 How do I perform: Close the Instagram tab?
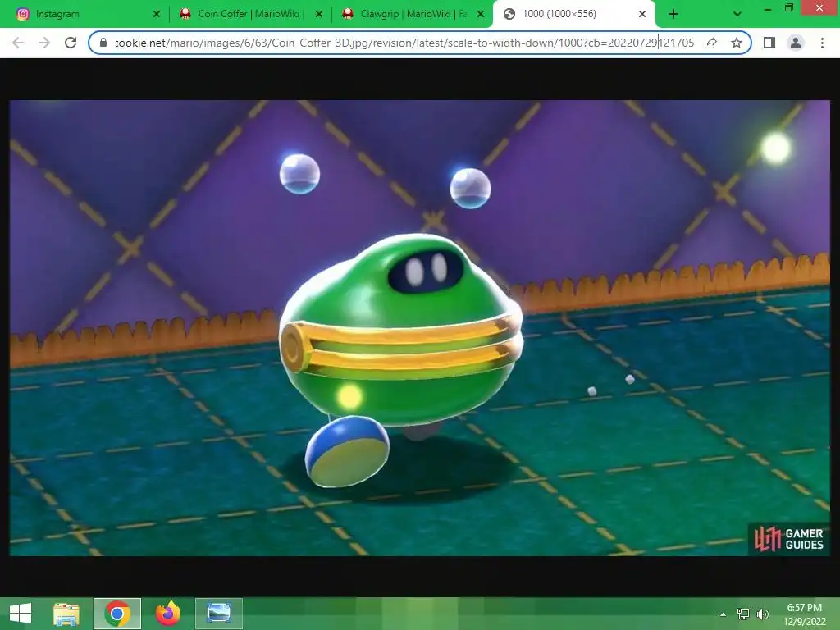157,15
